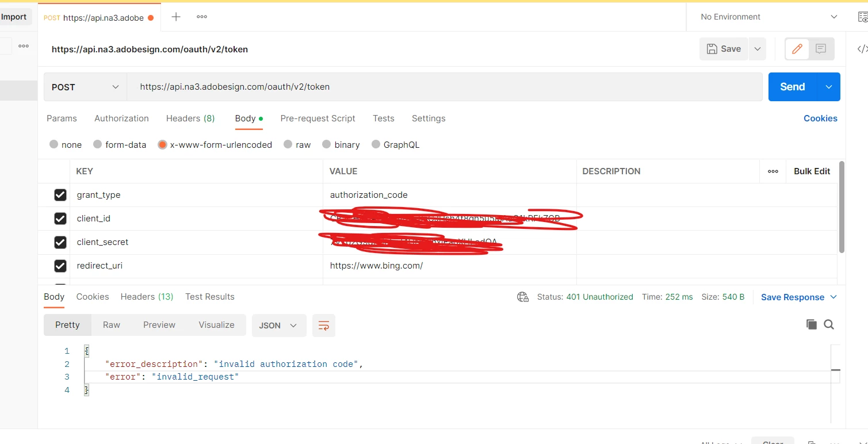Image resolution: width=868 pixels, height=444 pixels.
Task: Switch response view to Visualize
Action: 216,325
